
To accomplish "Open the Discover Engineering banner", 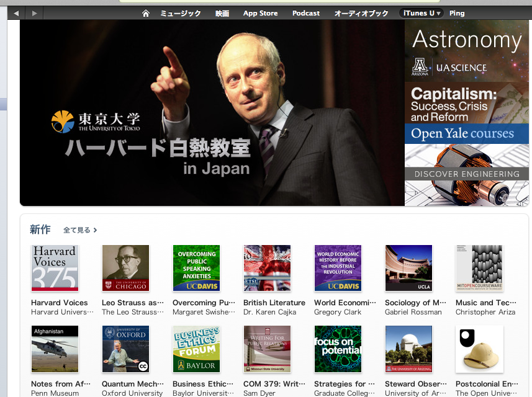I will pos(467,175).
